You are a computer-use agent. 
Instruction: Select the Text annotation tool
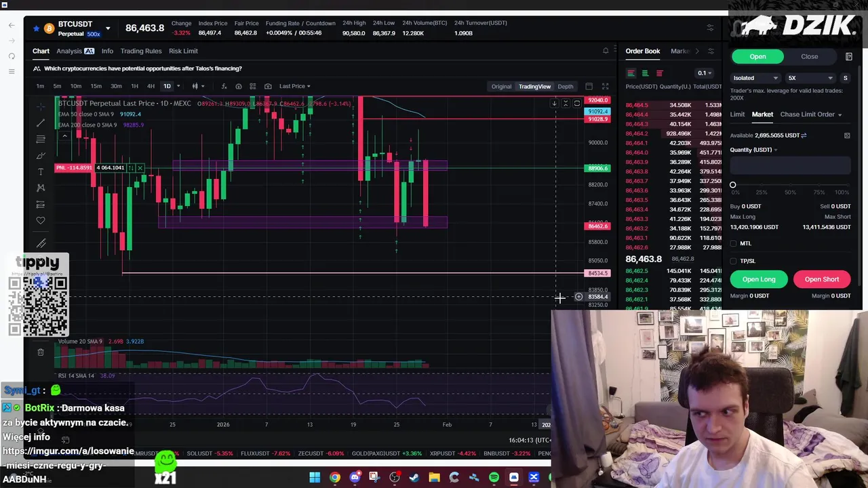[41, 171]
